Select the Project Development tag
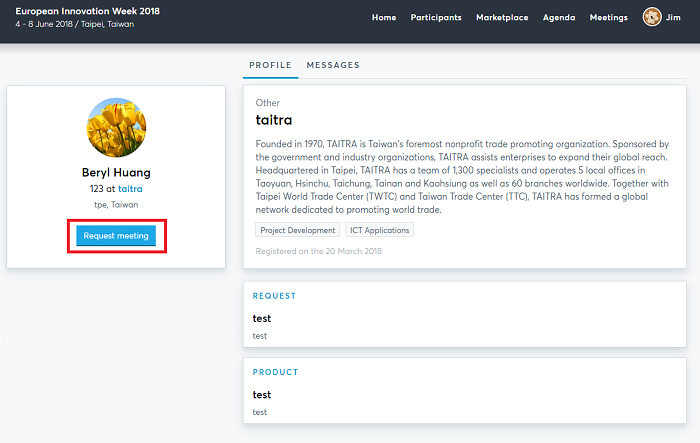 click(x=297, y=230)
